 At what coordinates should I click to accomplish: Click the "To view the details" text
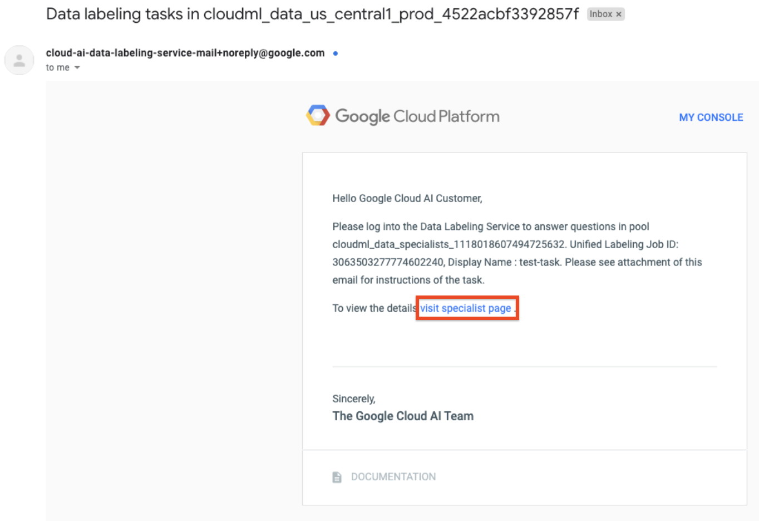[x=374, y=308]
